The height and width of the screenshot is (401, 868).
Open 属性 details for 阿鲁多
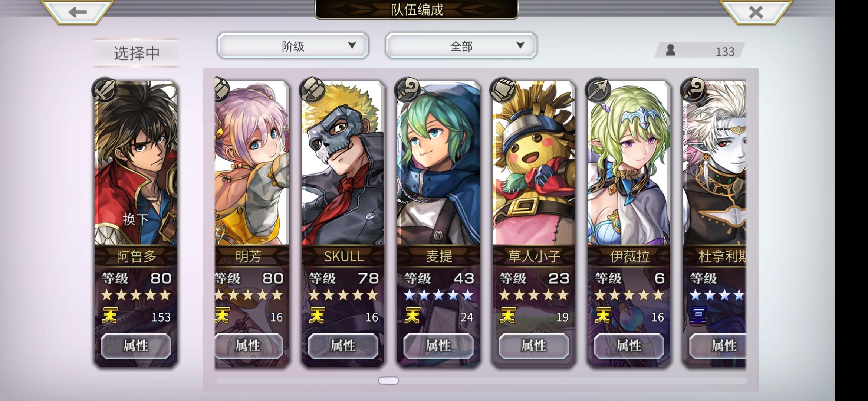click(136, 346)
